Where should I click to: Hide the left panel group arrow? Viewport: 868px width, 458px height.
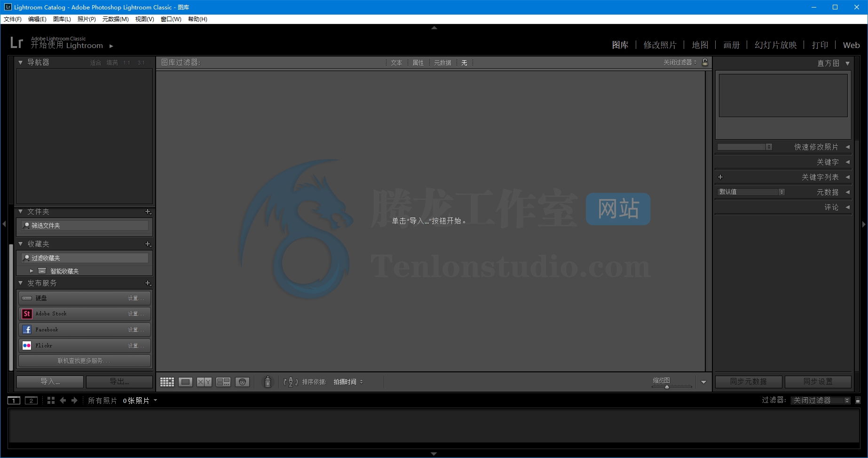coord(4,224)
